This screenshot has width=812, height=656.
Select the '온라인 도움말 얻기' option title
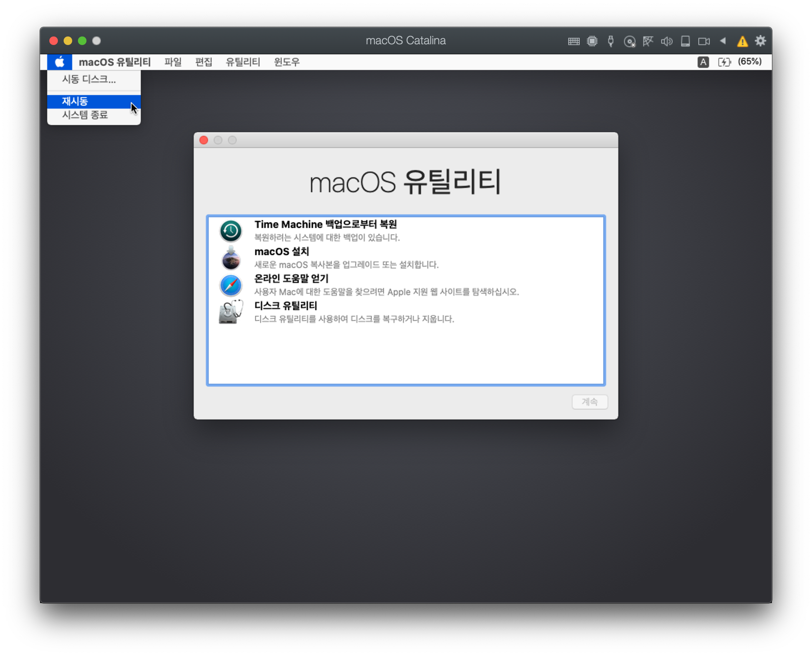tap(291, 278)
